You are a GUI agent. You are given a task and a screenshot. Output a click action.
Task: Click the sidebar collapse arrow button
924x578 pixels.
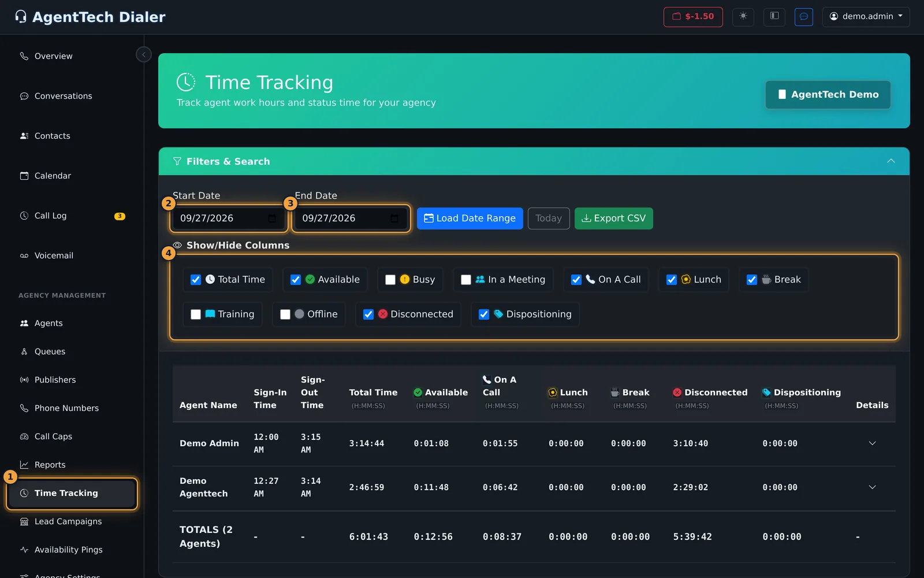(144, 54)
